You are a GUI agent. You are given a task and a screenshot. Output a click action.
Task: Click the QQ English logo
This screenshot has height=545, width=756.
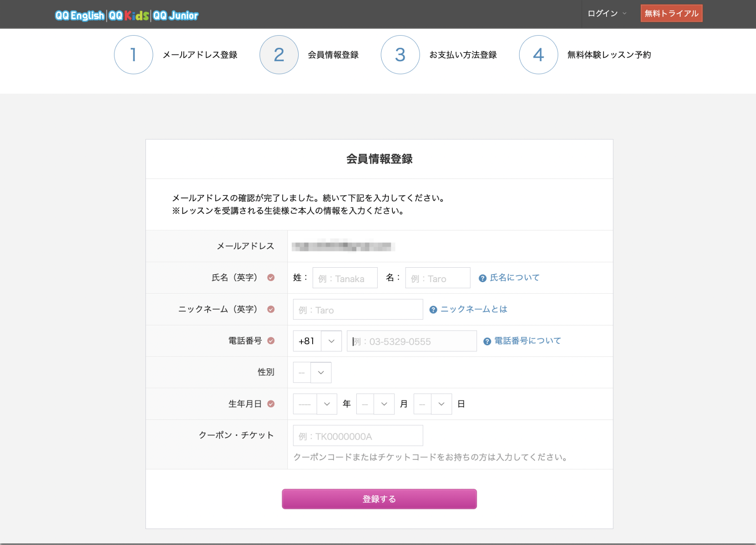[x=79, y=15]
